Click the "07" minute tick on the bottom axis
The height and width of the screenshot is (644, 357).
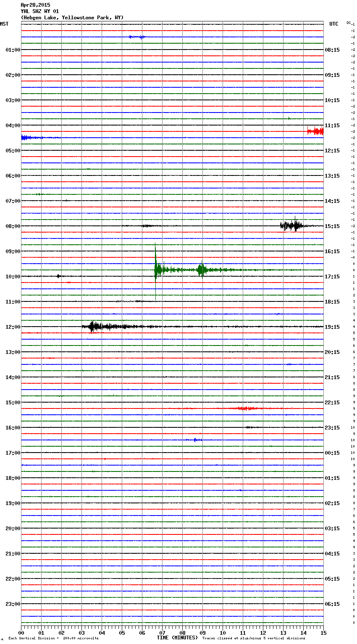point(162,633)
